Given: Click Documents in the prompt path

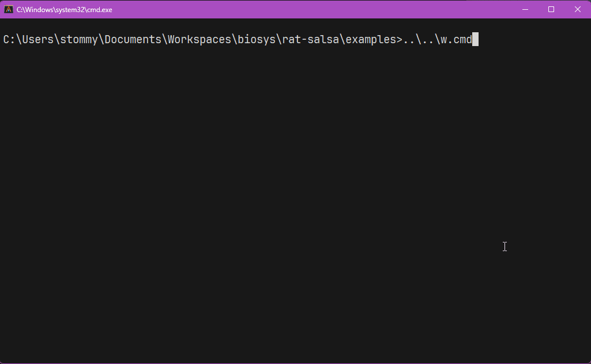Looking at the screenshot, I should tap(133, 39).
